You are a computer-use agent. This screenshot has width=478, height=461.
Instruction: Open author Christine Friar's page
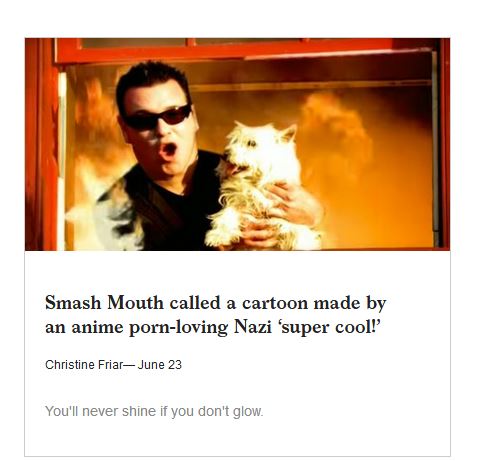pyautogui.click(x=84, y=365)
